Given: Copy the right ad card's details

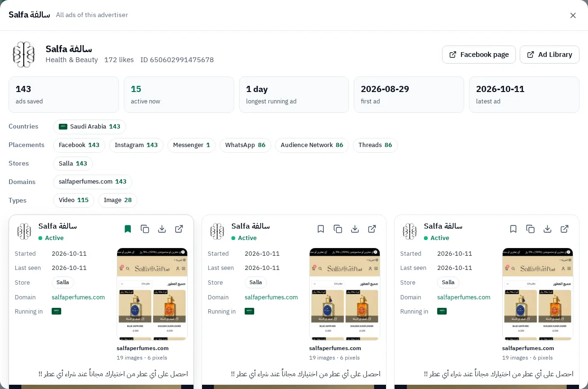Looking at the screenshot, I should (x=531, y=229).
